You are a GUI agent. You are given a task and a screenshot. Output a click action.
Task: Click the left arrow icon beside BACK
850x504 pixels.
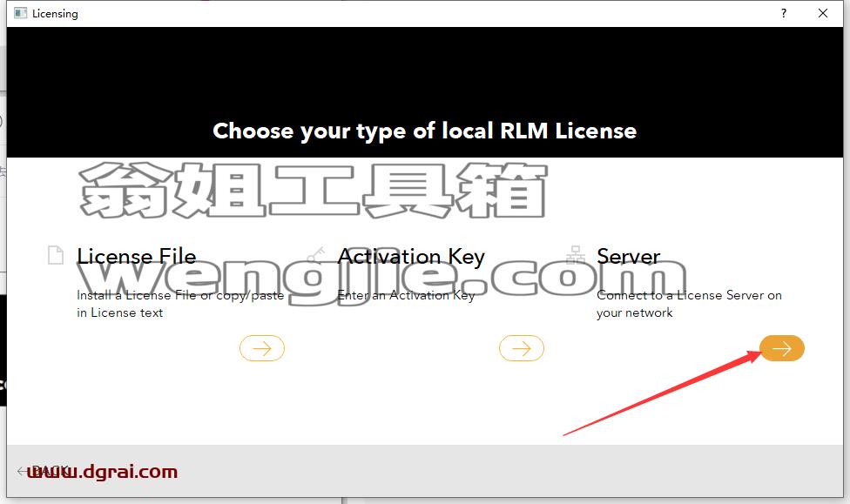click(x=23, y=471)
